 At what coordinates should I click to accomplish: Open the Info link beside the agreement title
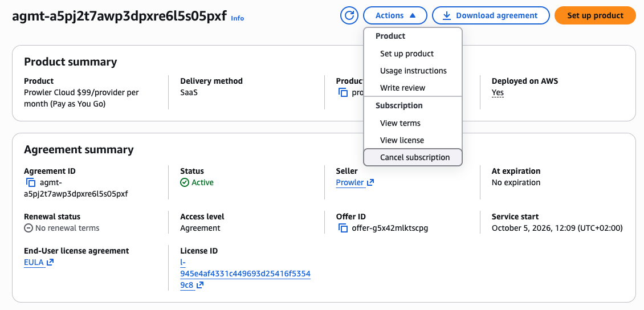238,18
